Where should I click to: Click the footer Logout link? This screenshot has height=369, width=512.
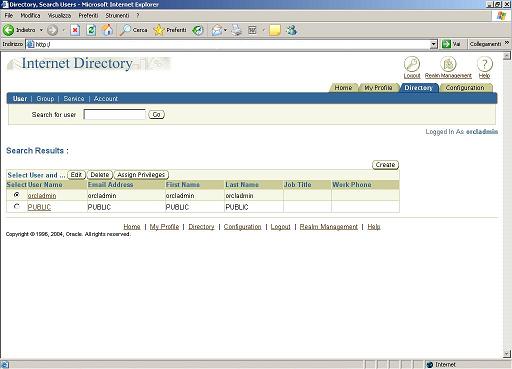click(x=280, y=227)
